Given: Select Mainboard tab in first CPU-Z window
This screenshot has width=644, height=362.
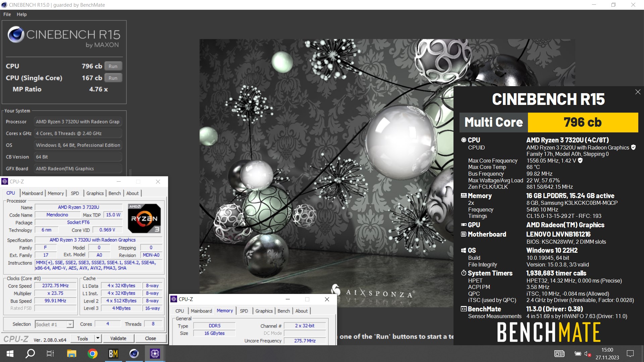Looking at the screenshot, I should click(32, 193).
